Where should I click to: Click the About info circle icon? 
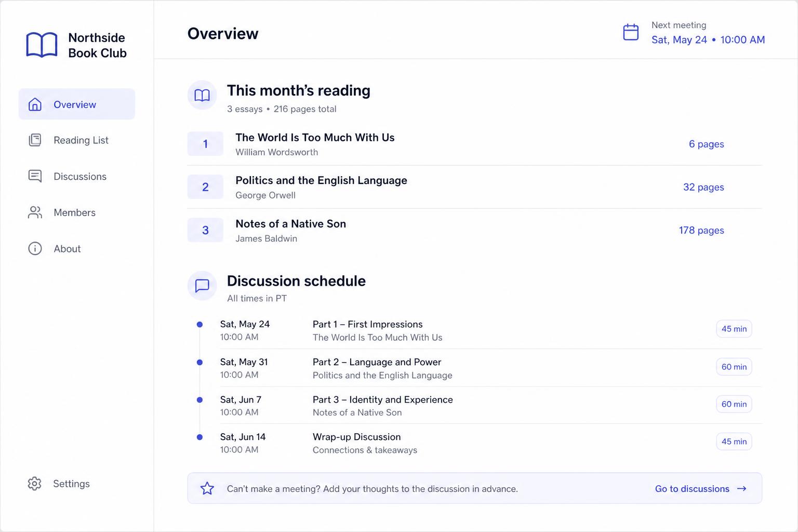35,248
